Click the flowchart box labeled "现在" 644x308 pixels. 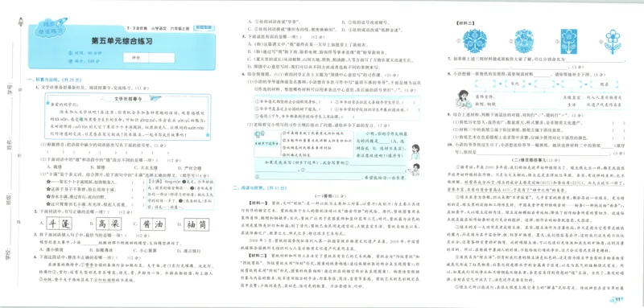pyautogui.click(x=605, y=84)
